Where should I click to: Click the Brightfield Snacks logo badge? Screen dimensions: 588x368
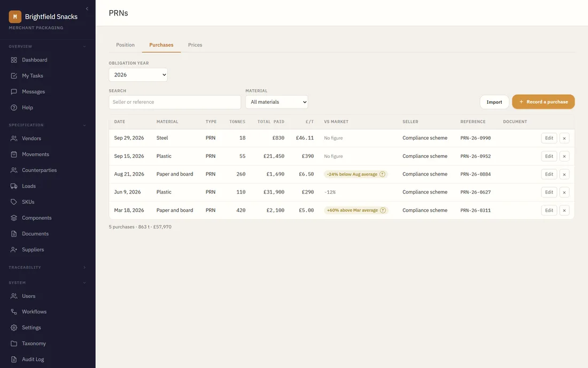(15, 17)
